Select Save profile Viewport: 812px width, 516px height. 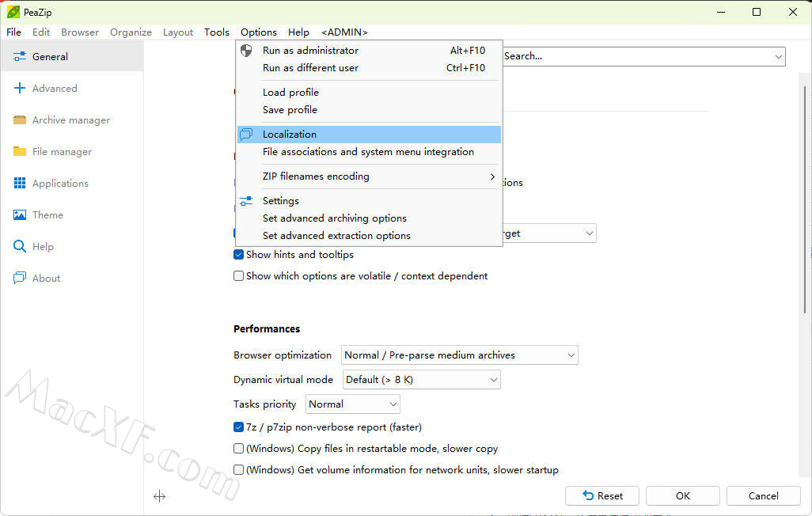(x=369, y=110)
